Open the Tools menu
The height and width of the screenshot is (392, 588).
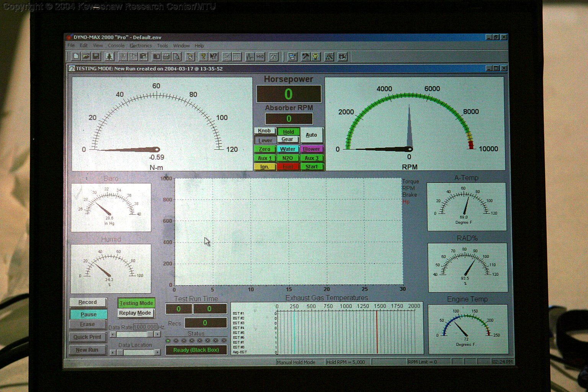(162, 46)
